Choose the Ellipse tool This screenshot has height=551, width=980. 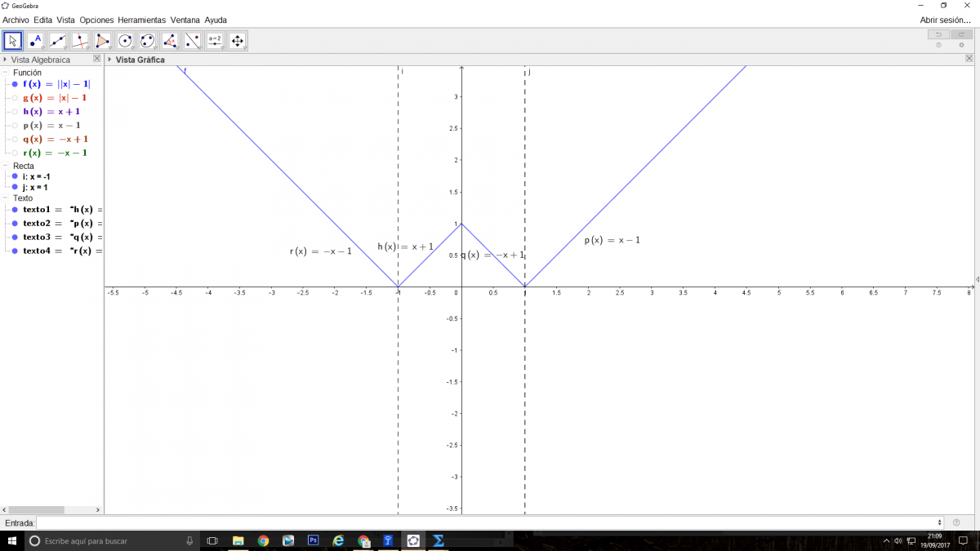point(148,41)
